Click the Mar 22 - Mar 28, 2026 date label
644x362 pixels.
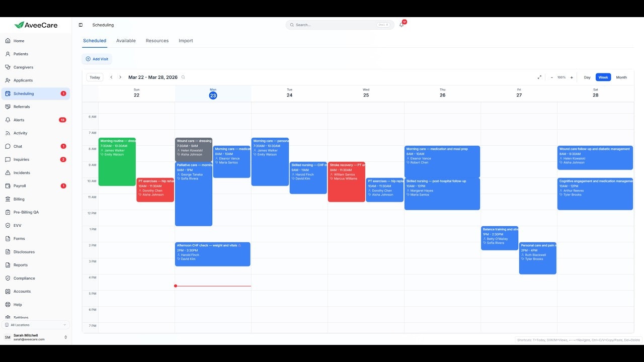(x=153, y=77)
